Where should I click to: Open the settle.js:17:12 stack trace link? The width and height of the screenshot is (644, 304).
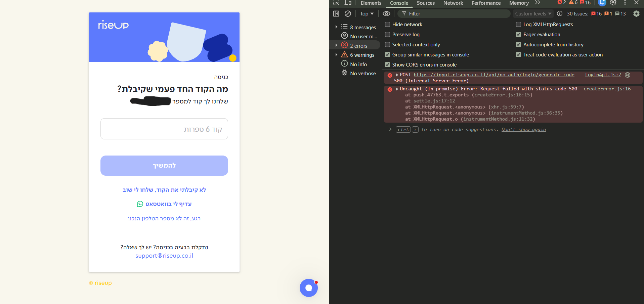tap(434, 101)
